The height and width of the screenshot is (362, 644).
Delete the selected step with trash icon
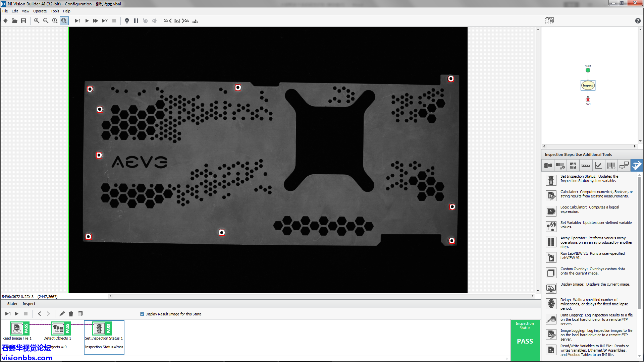[71, 314]
